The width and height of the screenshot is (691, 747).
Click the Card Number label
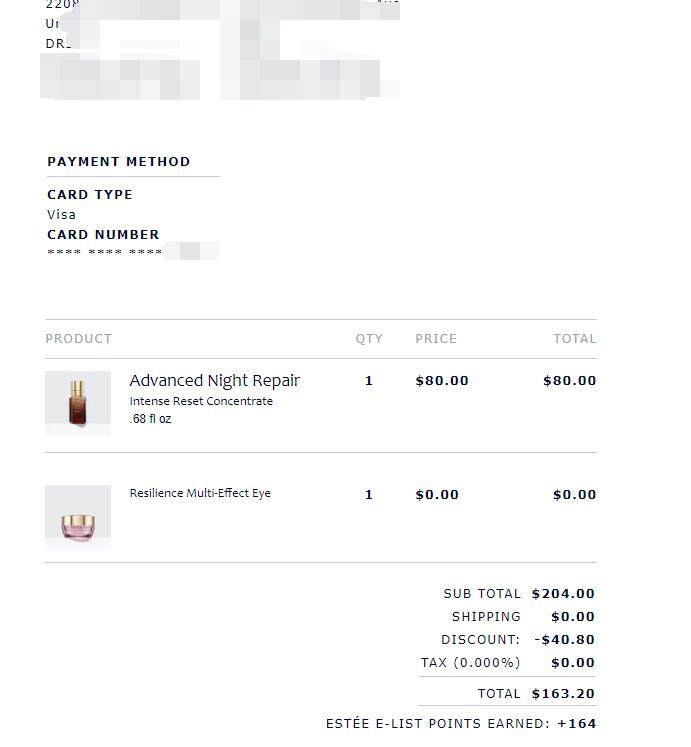(103, 234)
